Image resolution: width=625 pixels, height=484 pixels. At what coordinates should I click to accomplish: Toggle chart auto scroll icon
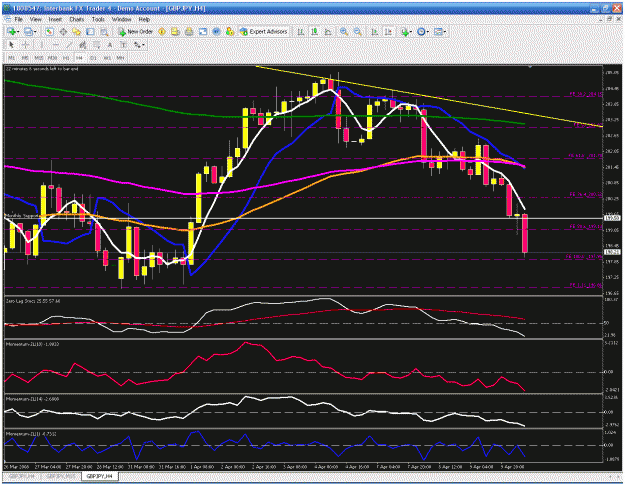click(x=375, y=31)
